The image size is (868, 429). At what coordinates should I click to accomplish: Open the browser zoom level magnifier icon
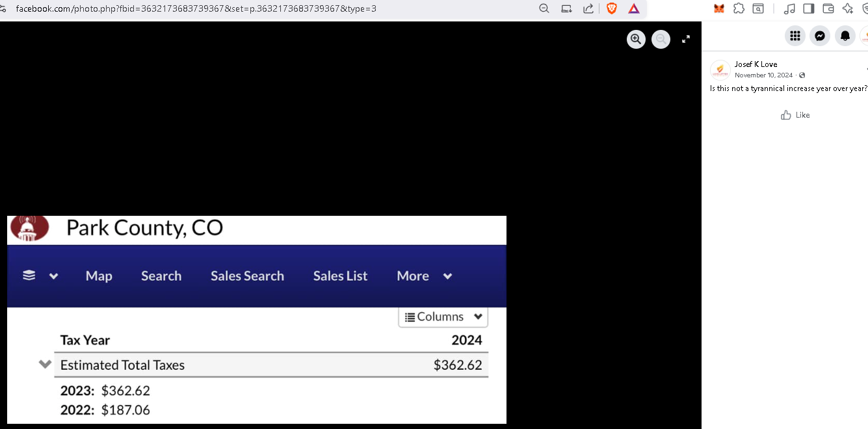pyautogui.click(x=544, y=8)
